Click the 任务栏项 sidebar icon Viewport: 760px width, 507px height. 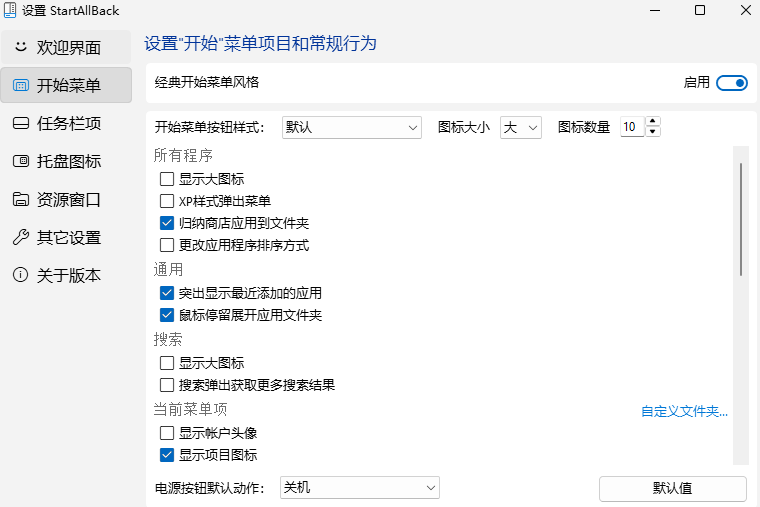(x=20, y=124)
